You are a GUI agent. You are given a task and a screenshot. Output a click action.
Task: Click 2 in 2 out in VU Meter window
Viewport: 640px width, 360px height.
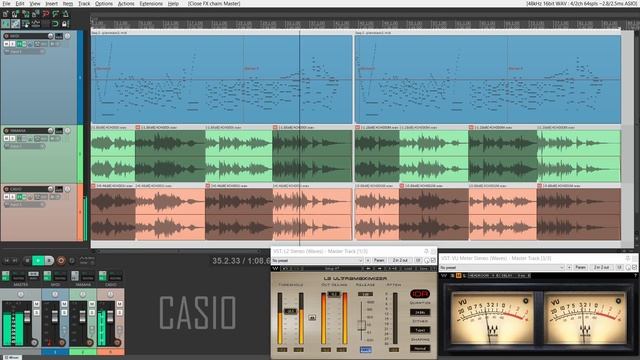[601, 267]
